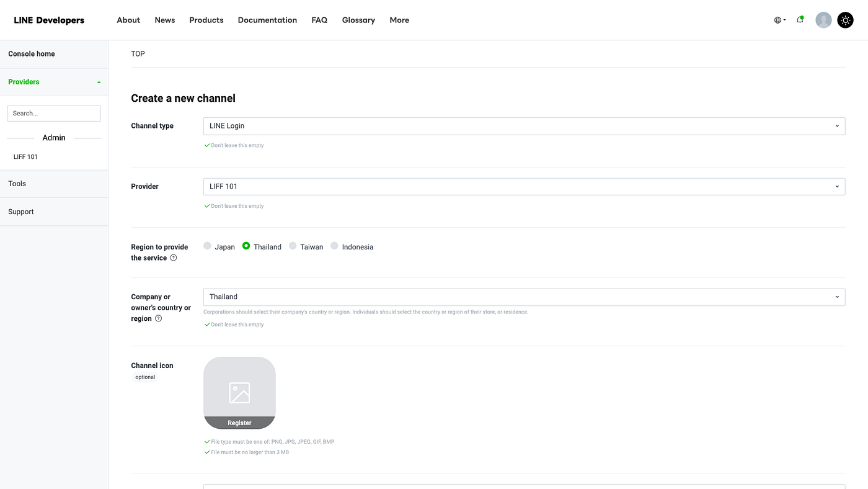868x489 pixels.
Task: Open the About menu
Action: [x=128, y=20]
